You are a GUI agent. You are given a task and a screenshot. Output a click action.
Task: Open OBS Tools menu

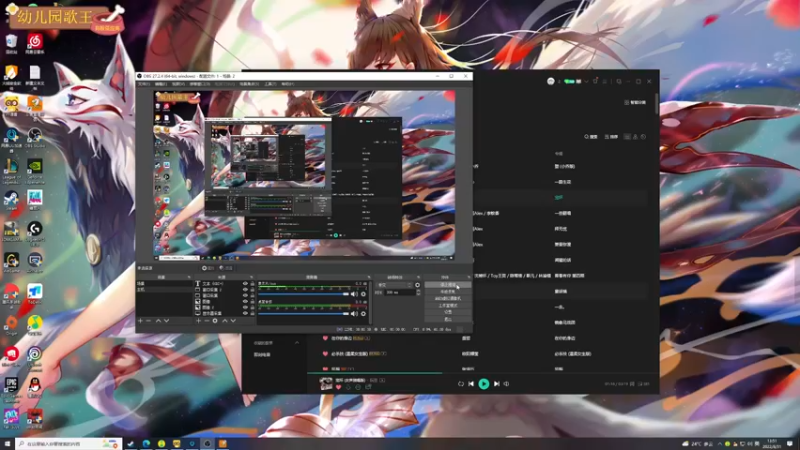pos(270,84)
